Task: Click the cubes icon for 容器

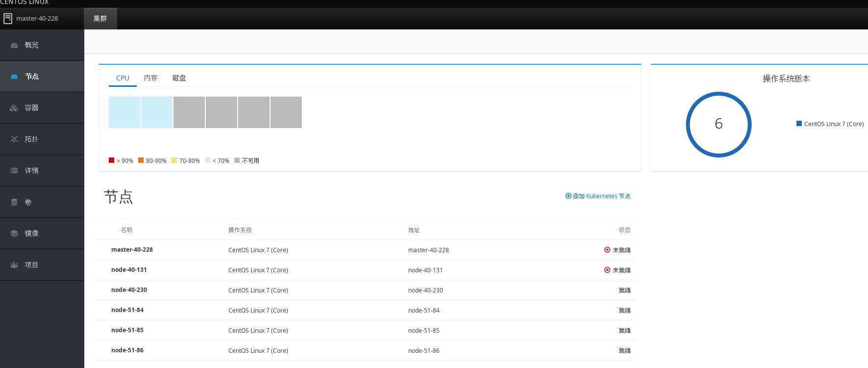Action: [x=14, y=108]
